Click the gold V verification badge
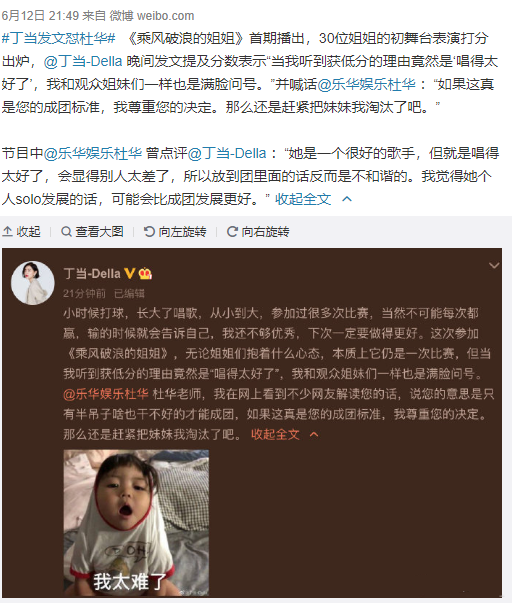 pos(130,273)
